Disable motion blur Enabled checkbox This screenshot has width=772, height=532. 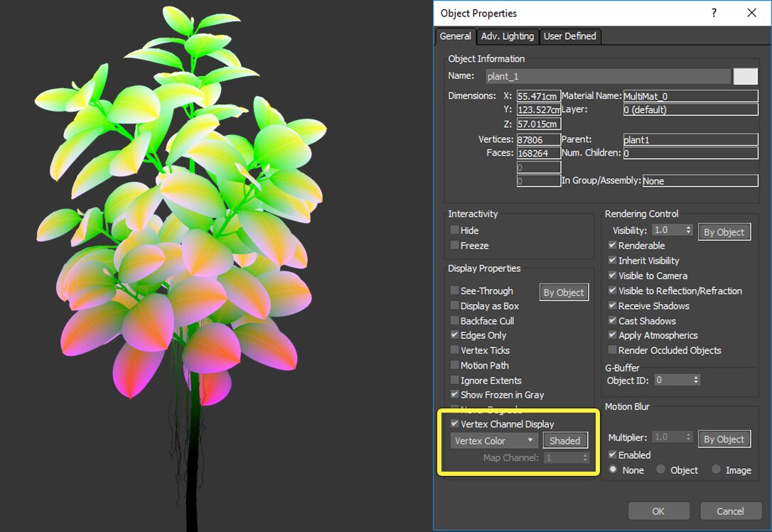pyautogui.click(x=612, y=455)
